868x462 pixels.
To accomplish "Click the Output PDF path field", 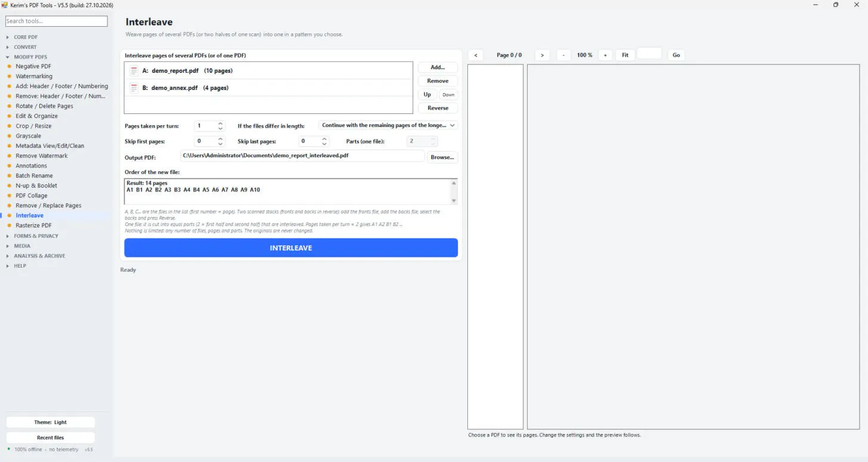I will (x=302, y=156).
